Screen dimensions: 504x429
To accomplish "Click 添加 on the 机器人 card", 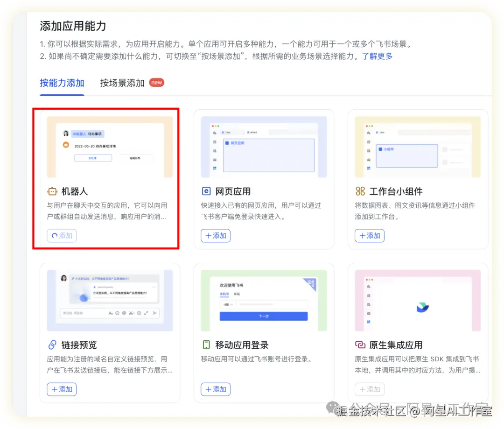I will pyautogui.click(x=61, y=236).
